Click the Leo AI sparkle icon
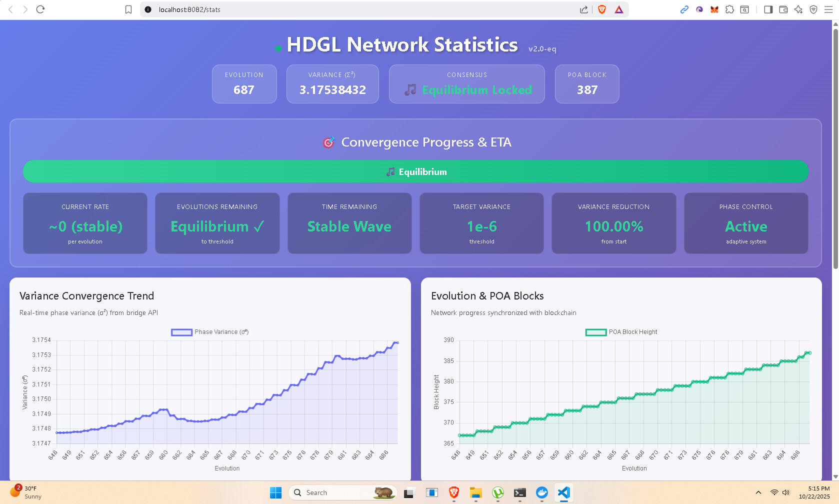 pyautogui.click(x=798, y=9)
